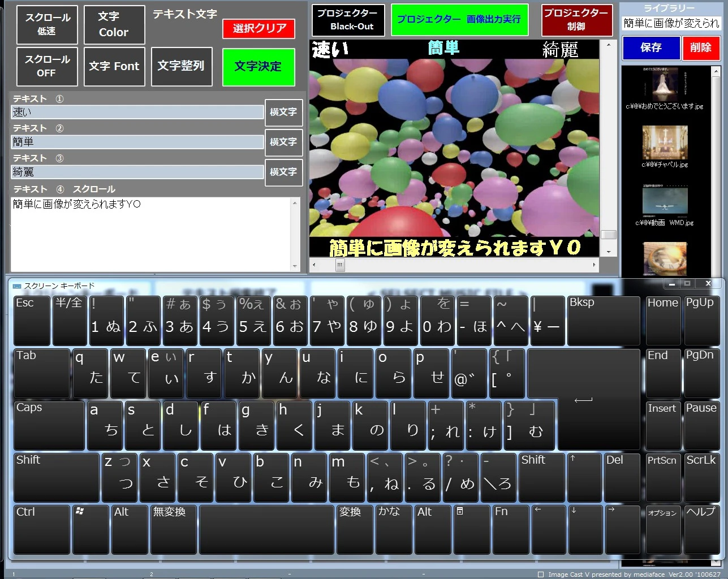Toggle the Caps key
The height and width of the screenshot is (579, 728).
pos(49,425)
